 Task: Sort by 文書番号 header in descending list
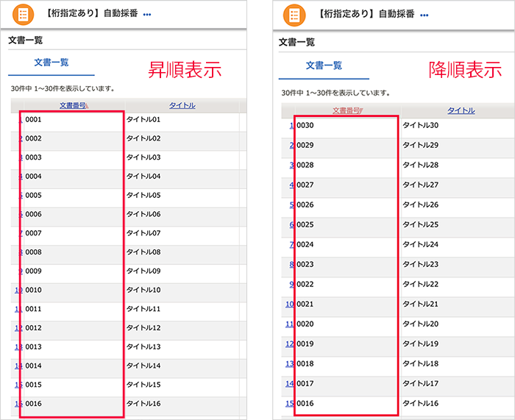tap(347, 110)
